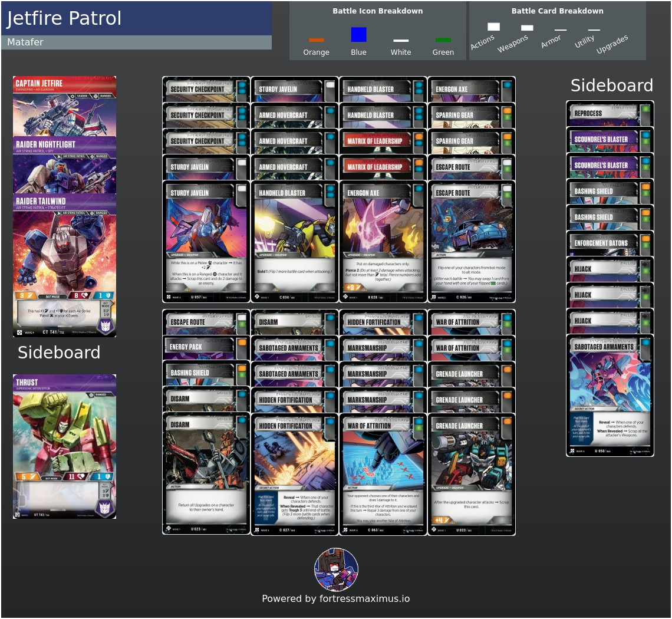
Task: Select the Actions bar in Battle Card Breakdown
Action: 494,27
